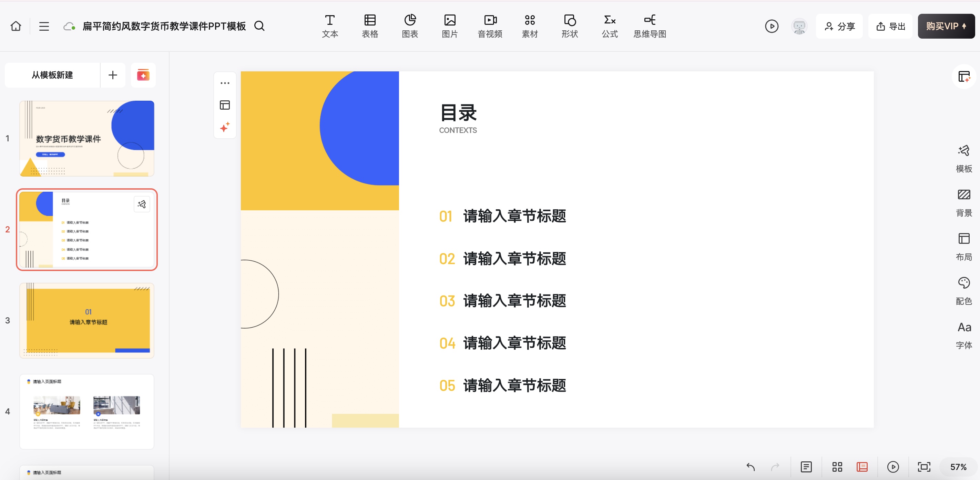The width and height of the screenshot is (980, 480).
Task: Select slide 4 thumbnail with photos
Action: [87, 411]
